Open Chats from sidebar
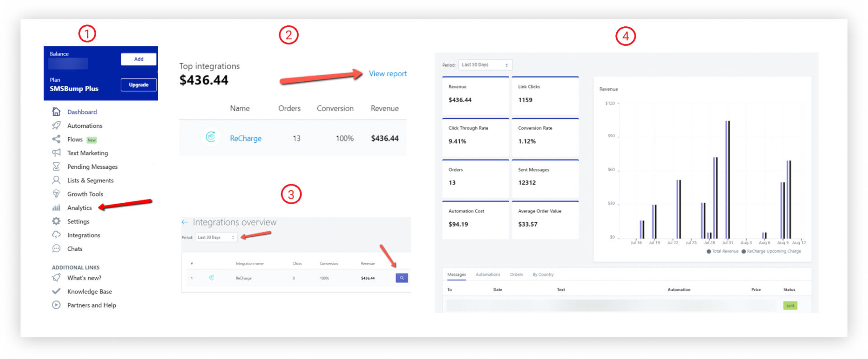Screen dimensions: 868x359 pyautogui.click(x=75, y=249)
